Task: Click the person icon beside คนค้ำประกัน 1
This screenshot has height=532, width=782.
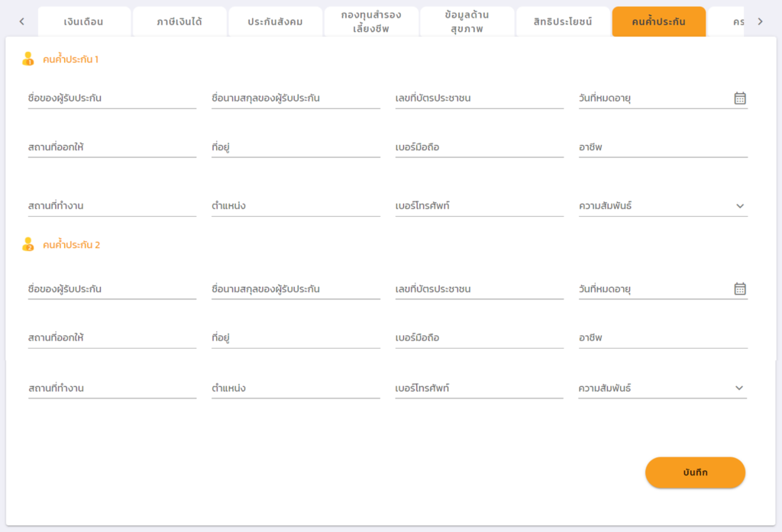Action: (28, 59)
